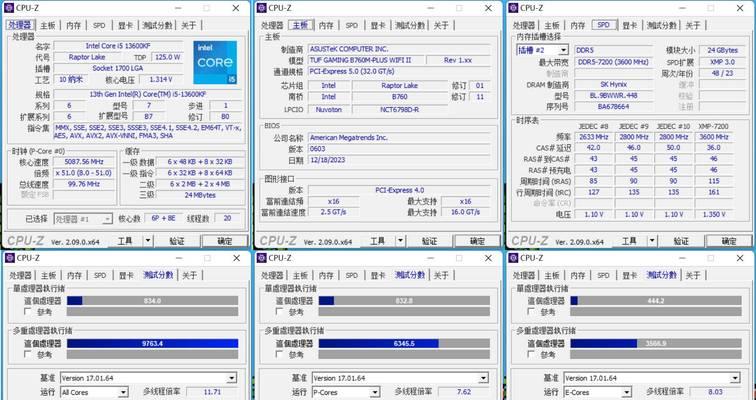Open the 插槽 #2 memory slot dropdown
Screen dimensions: 756x400
coord(542,50)
